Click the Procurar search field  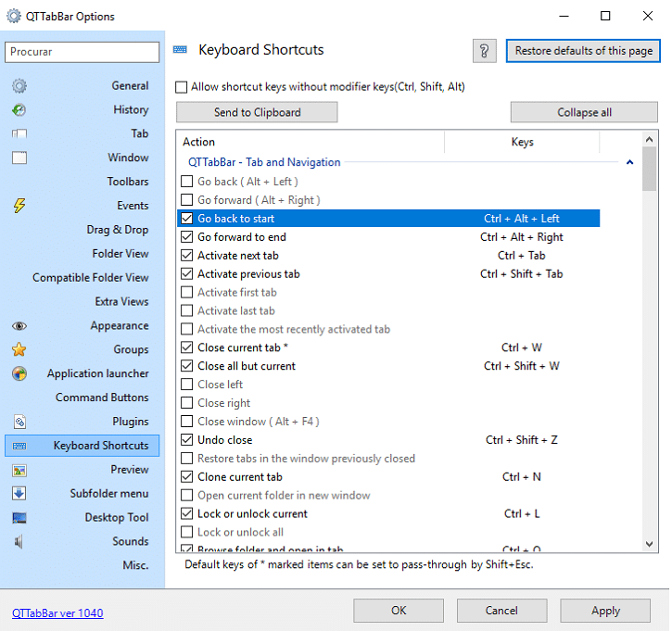point(83,53)
